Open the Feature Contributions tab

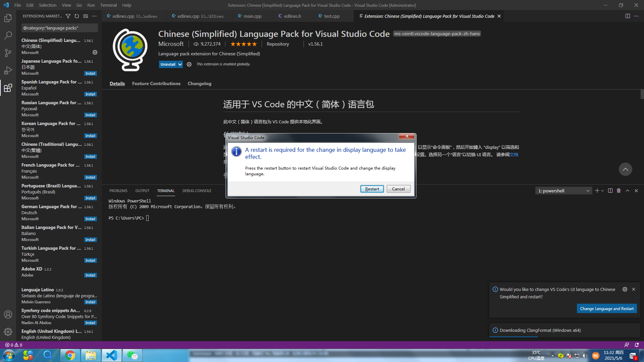[x=156, y=83]
